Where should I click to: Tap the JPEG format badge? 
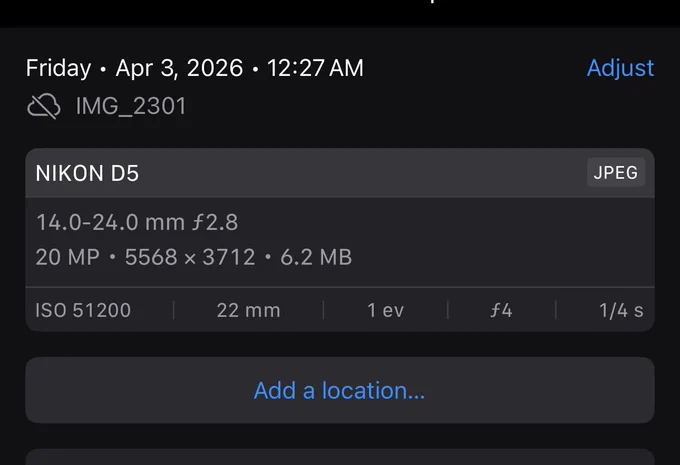click(x=616, y=173)
